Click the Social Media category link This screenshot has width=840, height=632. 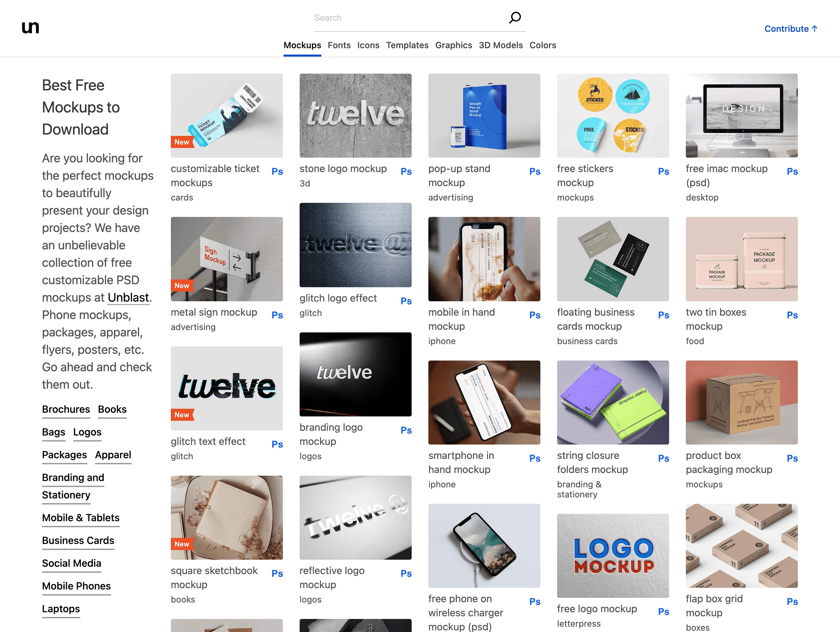click(x=71, y=563)
